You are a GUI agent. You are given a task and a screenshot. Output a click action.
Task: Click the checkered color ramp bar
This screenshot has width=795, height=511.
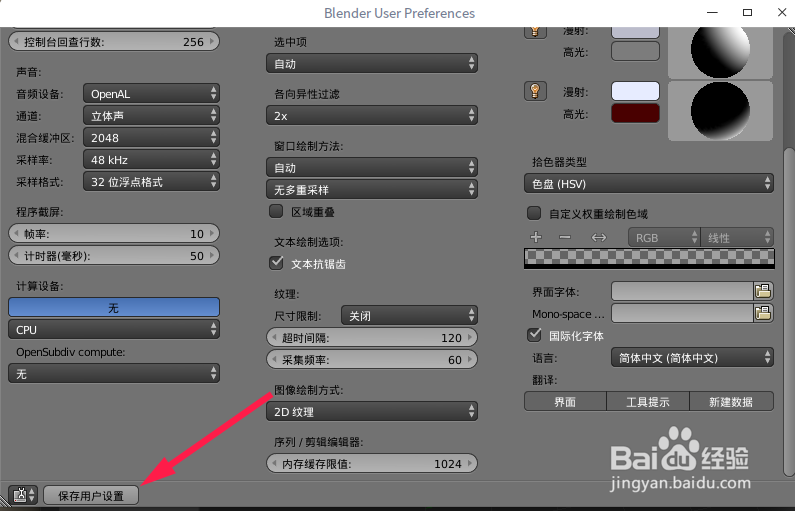[x=649, y=258]
